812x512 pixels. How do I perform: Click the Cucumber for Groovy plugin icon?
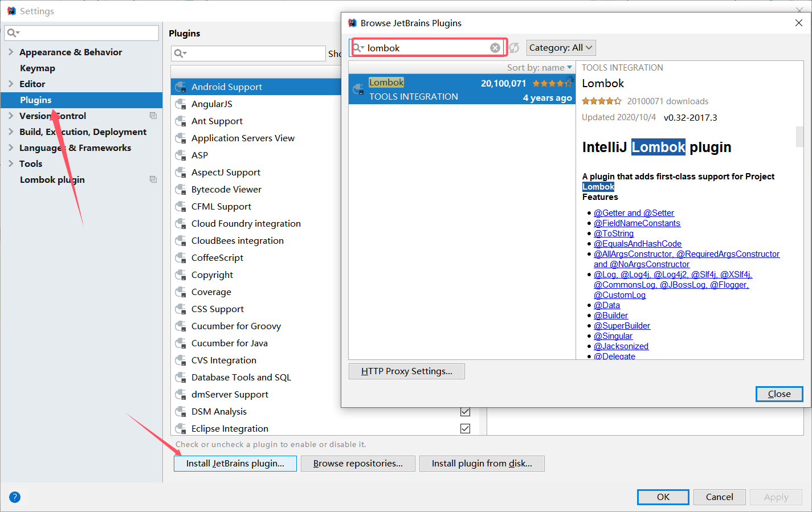pos(181,326)
